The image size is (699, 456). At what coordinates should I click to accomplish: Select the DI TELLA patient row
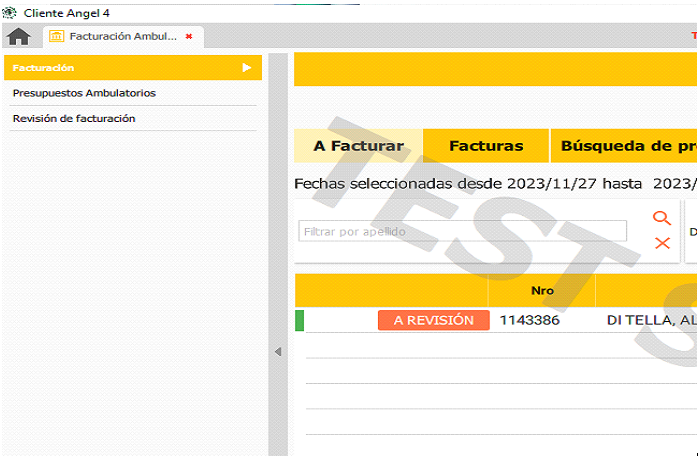pyautogui.click(x=650, y=320)
